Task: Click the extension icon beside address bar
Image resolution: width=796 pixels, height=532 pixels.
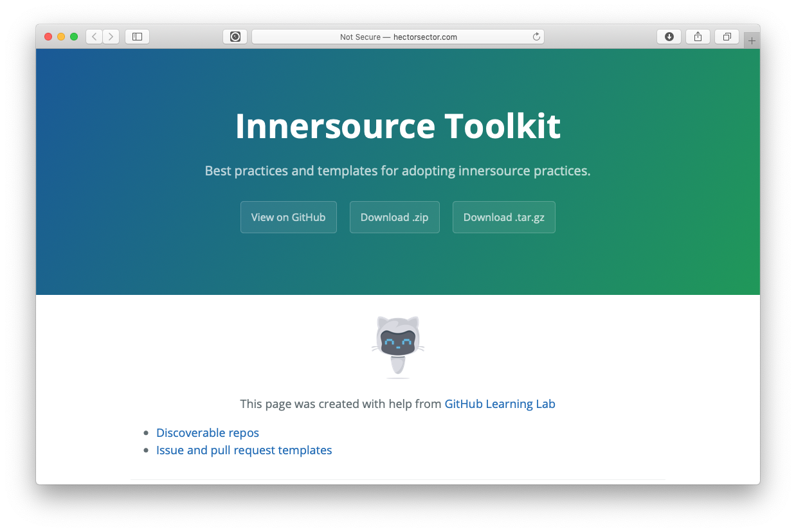Action: [235, 37]
